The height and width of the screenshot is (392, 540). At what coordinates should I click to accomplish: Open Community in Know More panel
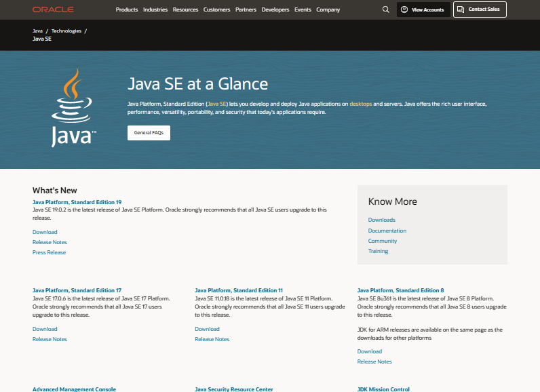[x=382, y=241]
